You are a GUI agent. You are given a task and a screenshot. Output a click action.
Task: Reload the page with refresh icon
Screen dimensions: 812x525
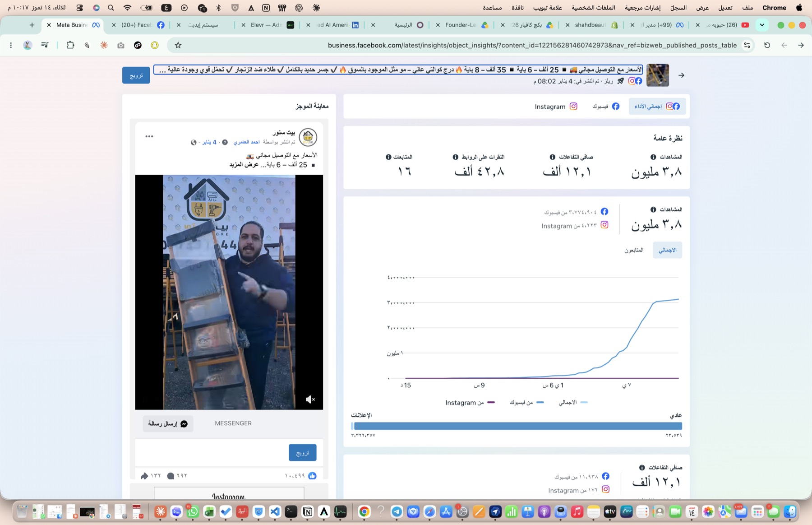[x=767, y=45]
